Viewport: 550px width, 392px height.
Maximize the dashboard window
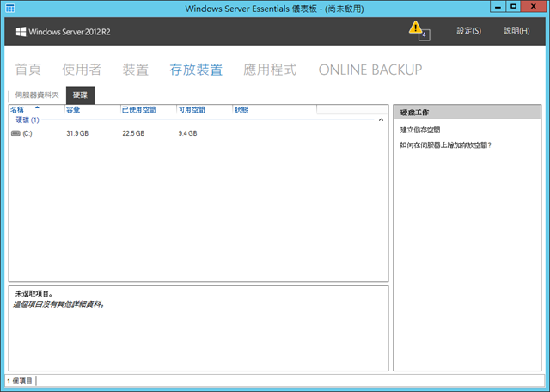(513, 6)
